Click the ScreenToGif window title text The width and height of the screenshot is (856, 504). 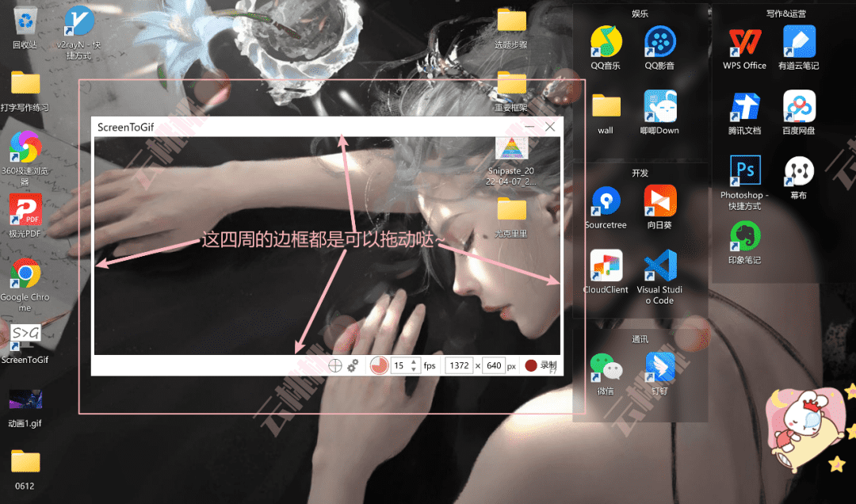tap(125, 128)
